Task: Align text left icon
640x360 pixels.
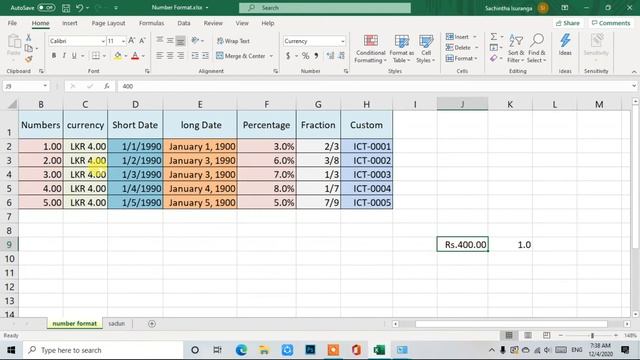Action: pos(160,56)
